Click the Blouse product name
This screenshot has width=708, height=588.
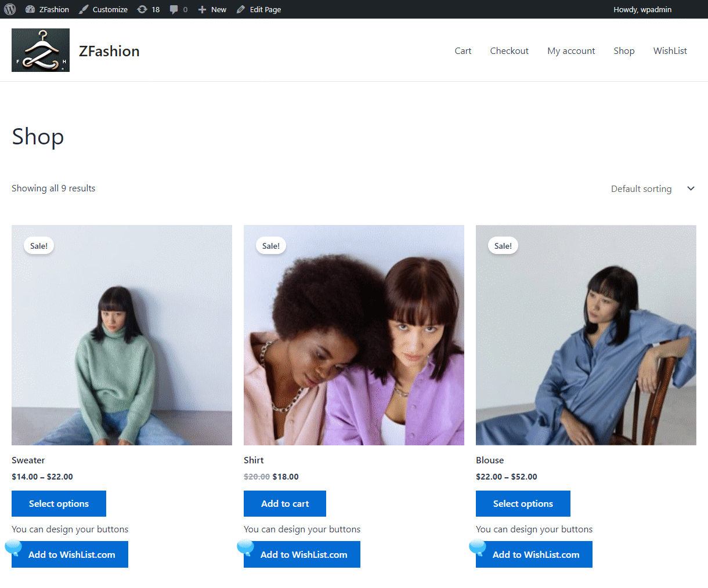[490, 460]
